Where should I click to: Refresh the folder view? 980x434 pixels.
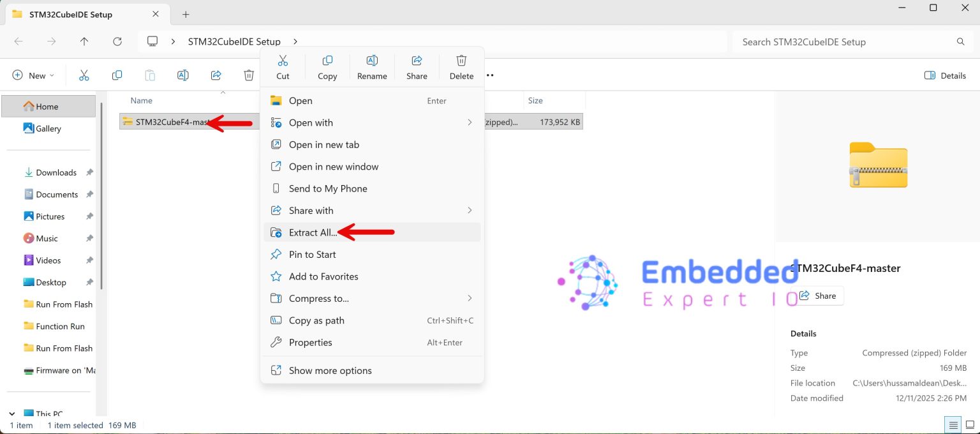pos(117,41)
